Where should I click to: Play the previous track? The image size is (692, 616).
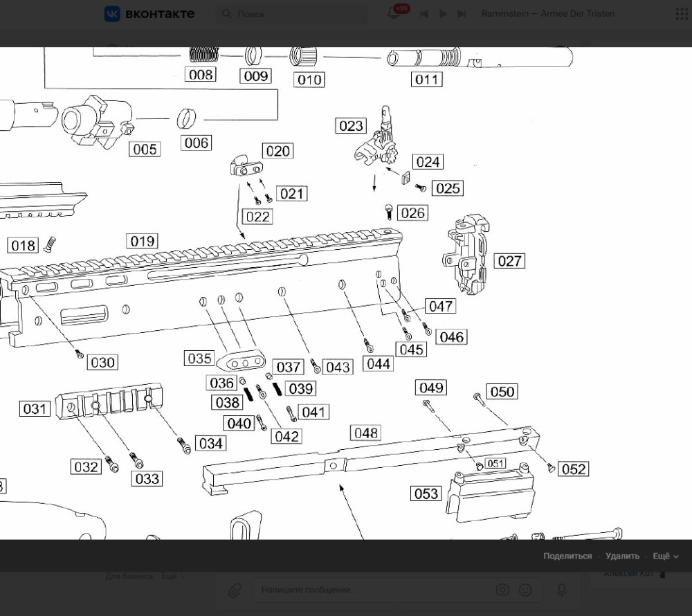pyautogui.click(x=424, y=14)
